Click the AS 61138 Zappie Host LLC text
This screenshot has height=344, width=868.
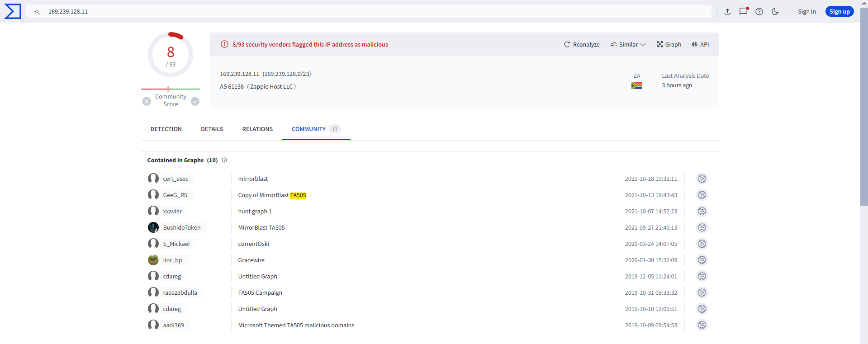coord(258,87)
